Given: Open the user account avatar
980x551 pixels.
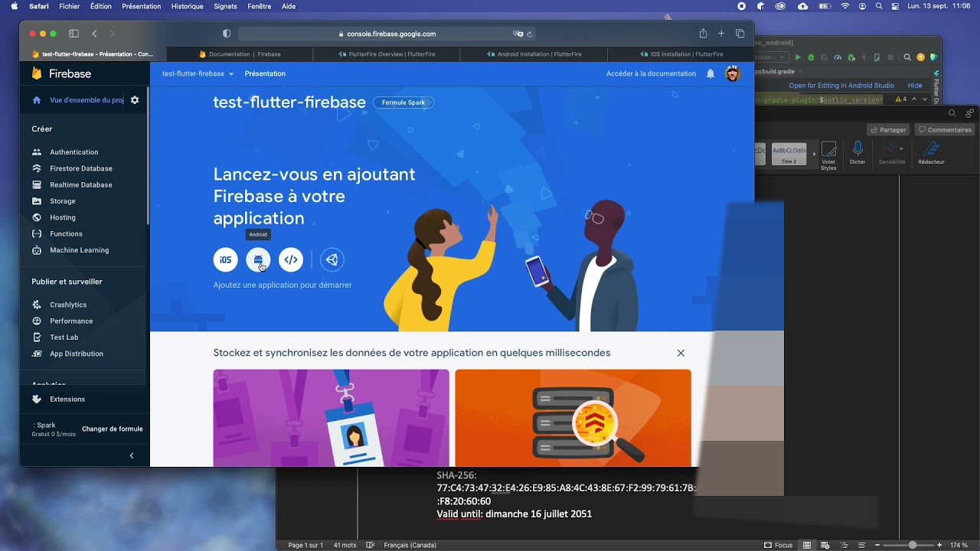Looking at the screenshot, I should [733, 73].
